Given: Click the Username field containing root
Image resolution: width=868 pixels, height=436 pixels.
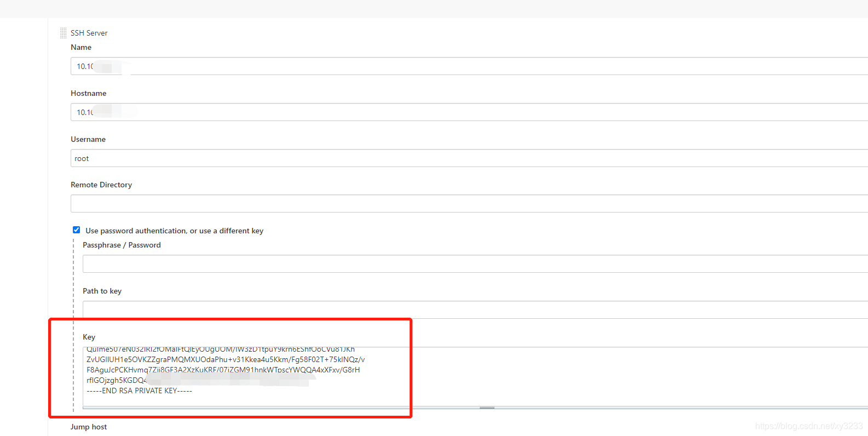Looking at the screenshot, I should (x=469, y=158).
